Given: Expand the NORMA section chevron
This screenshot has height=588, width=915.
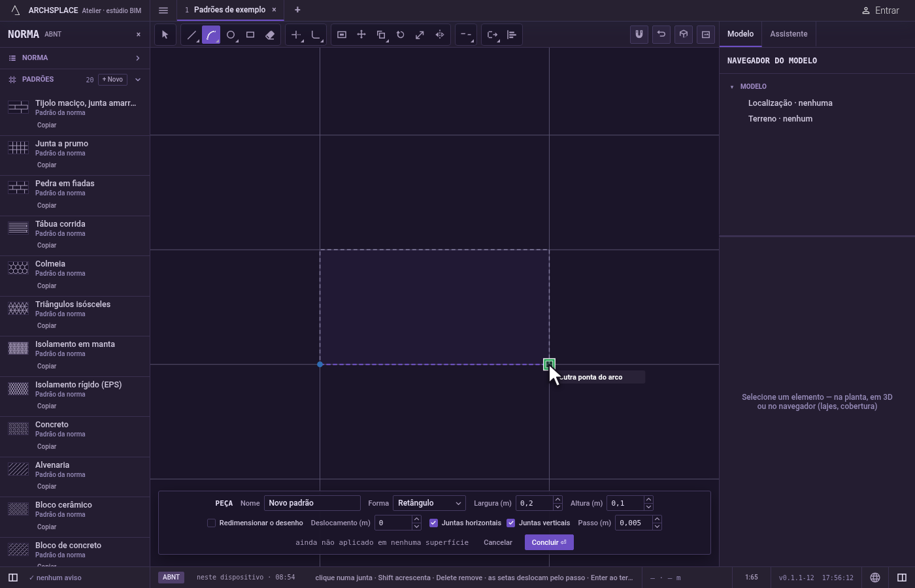Looking at the screenshot, I should point(138,58).
